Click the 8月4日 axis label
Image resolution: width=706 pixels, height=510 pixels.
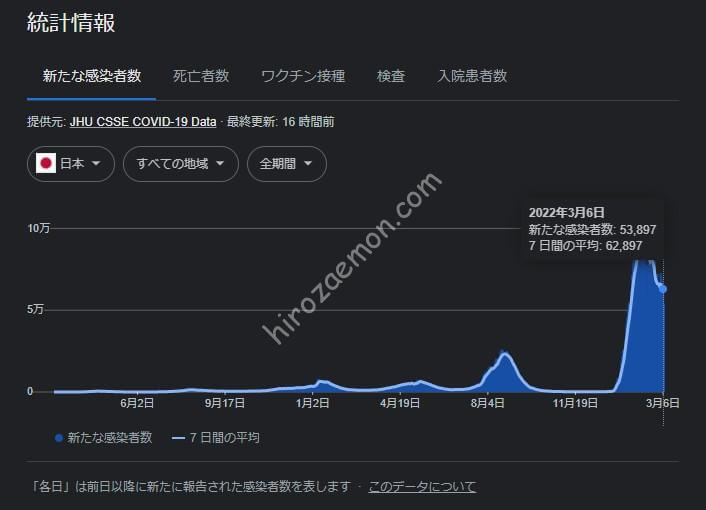[x=488, y=403]
